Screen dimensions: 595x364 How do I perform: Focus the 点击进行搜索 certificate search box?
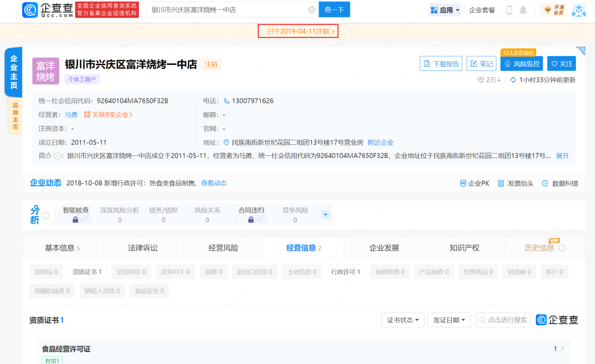click(x=503, y=320)
